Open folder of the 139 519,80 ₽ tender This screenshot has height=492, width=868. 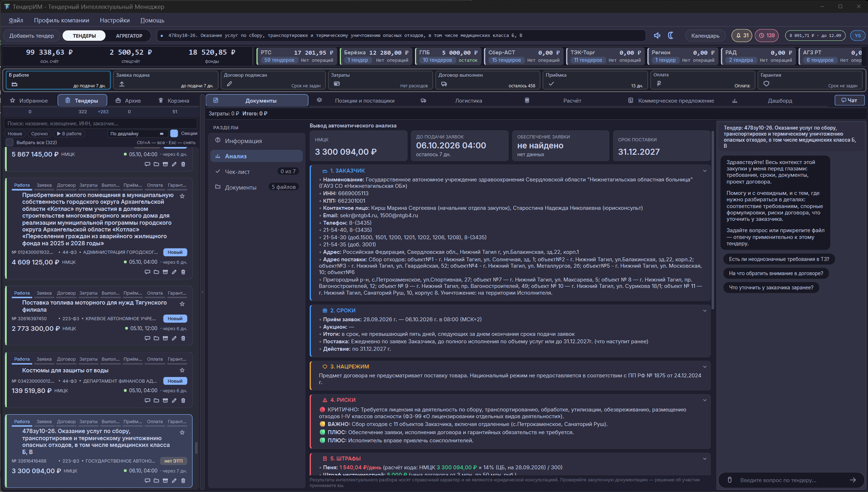[156, 400]
